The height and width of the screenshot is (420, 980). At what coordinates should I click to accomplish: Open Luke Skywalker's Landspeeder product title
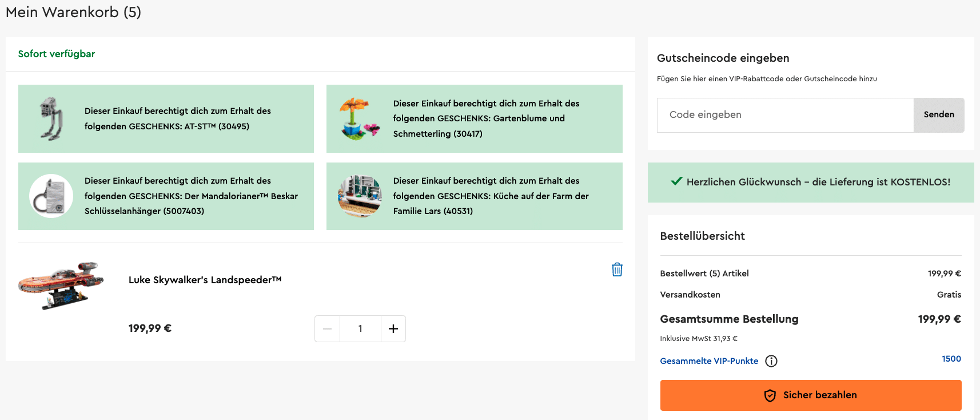point(205,280)
